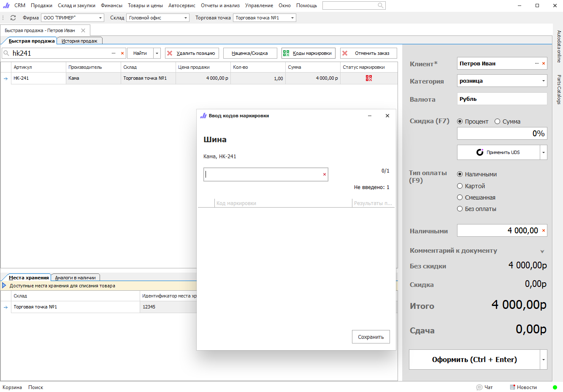
Task: Click the Коды маркировки button
Action: click(308, 53)
